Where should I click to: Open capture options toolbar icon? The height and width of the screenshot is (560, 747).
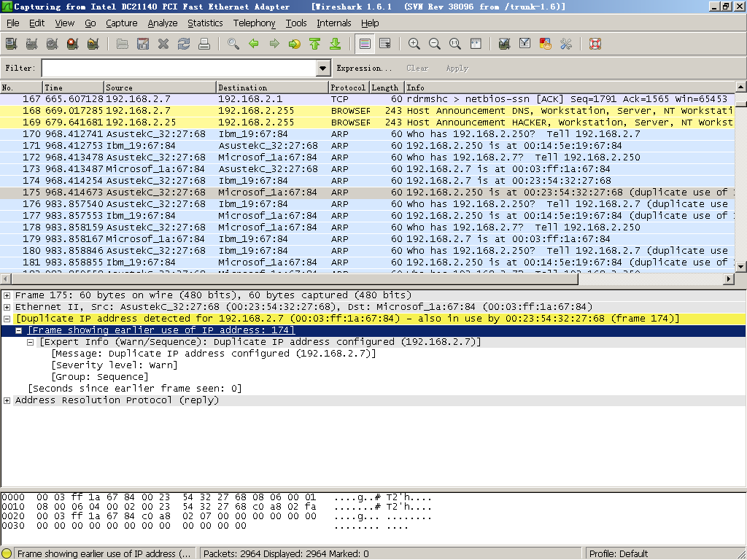pos(32,44)
